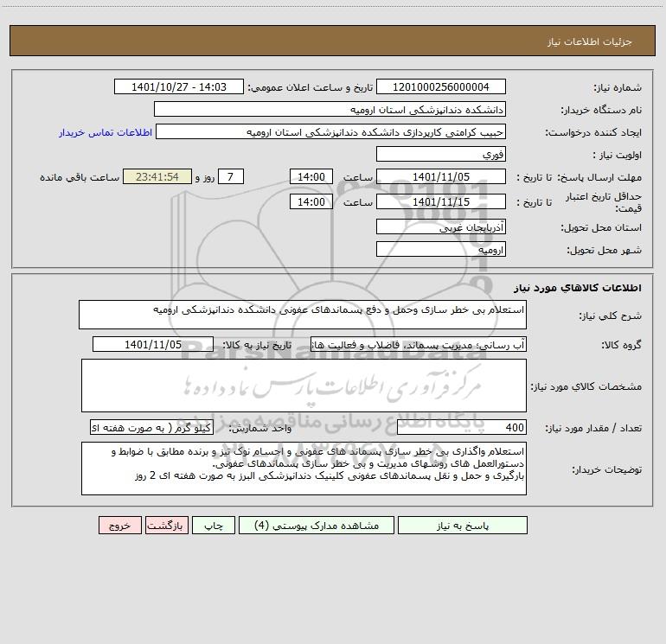Click the توضیحات خریدار notes text area
The height and width of the screenshot is (644, 666).
coord(304,469)
